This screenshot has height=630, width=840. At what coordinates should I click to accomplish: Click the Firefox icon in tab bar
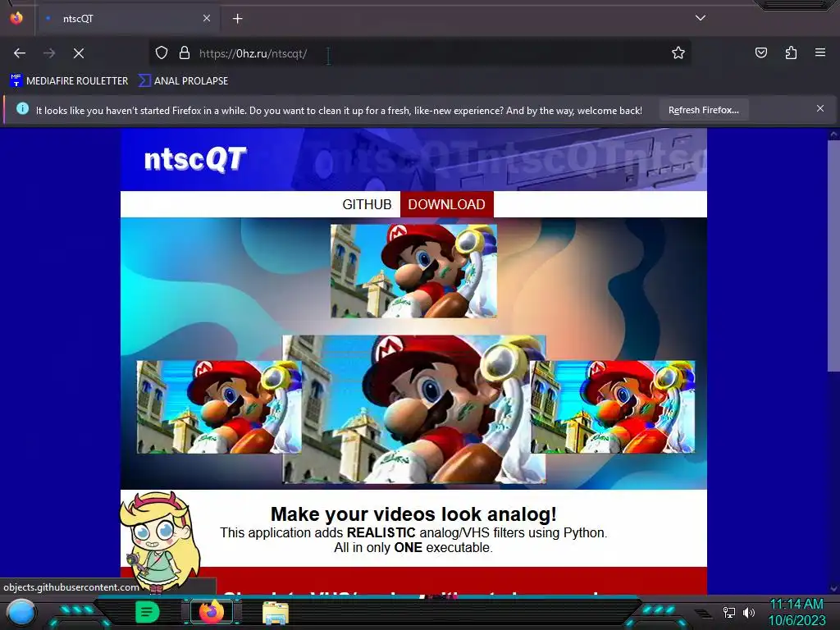(16, 18)
